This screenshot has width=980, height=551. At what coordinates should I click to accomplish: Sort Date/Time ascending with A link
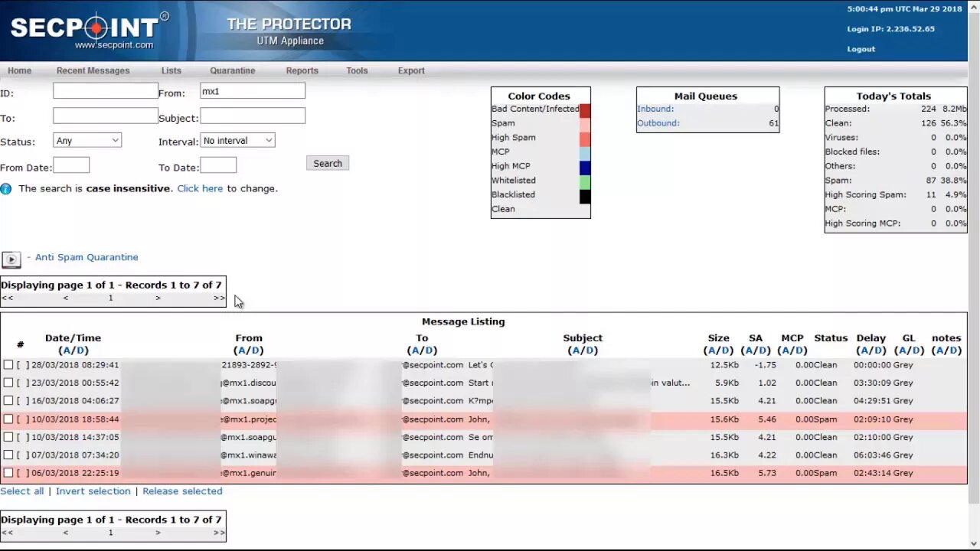[x=67, y=350]
